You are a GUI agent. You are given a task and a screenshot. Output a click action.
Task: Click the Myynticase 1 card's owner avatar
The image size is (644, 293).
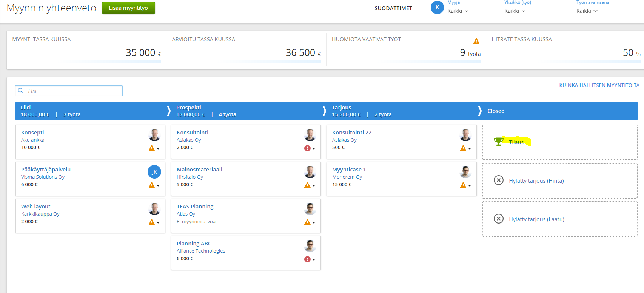(x=465, y=172)
